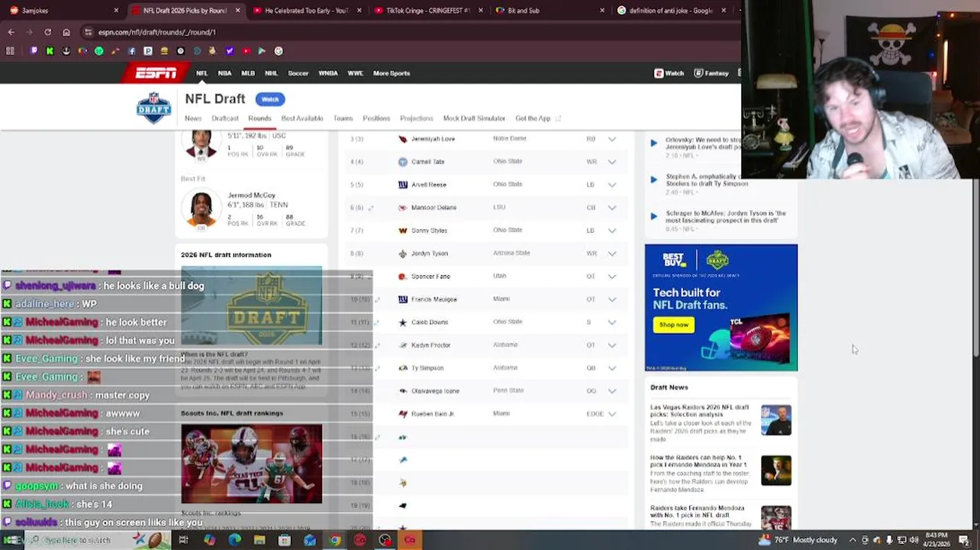Viewport: 980px width, 550px height.
Task: Expand the Ty Simpson pick row
Action: coord(611,368)
